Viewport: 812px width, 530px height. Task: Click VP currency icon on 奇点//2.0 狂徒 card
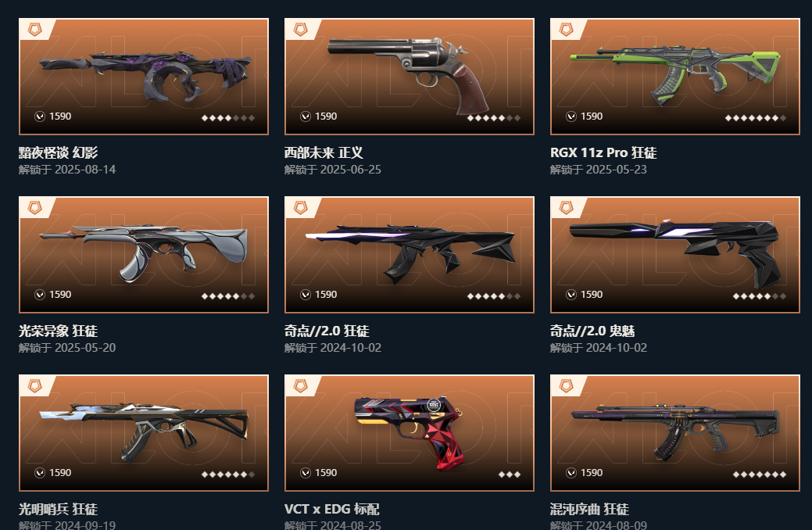click(306, 295)
